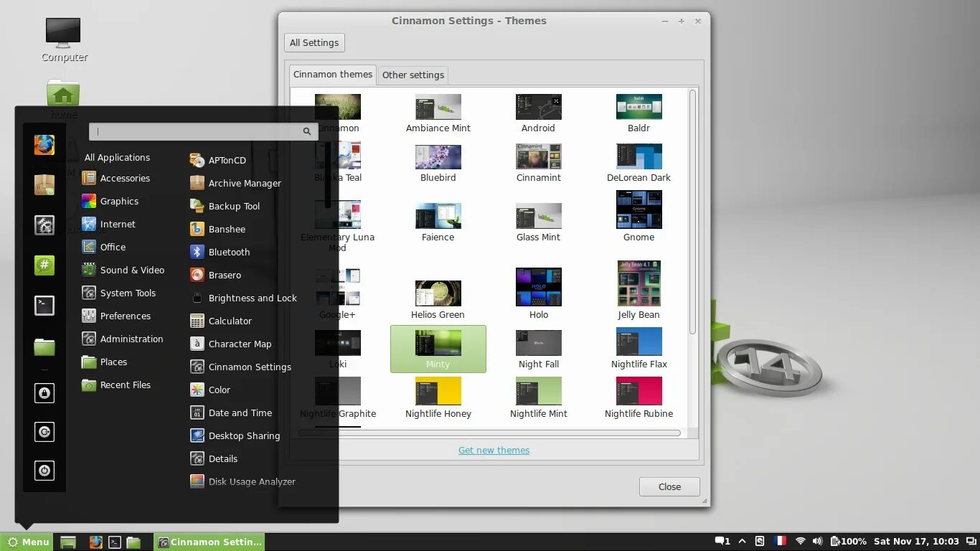Open the green hash chat icon in favorites

pos(44,265)
